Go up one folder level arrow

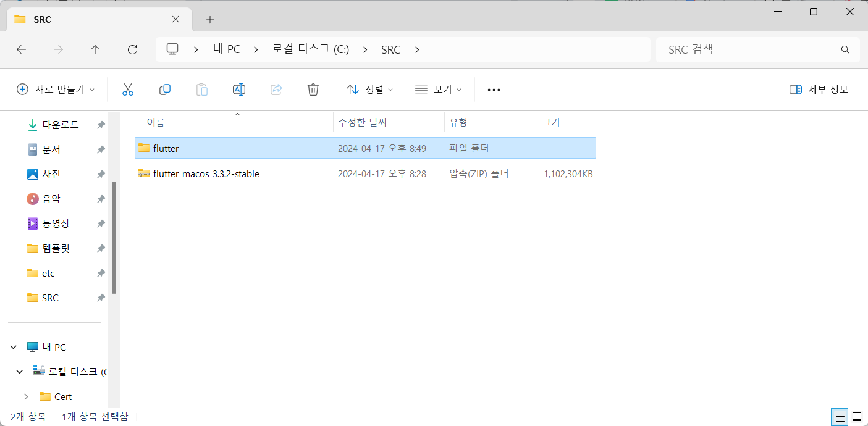point(95,50)
